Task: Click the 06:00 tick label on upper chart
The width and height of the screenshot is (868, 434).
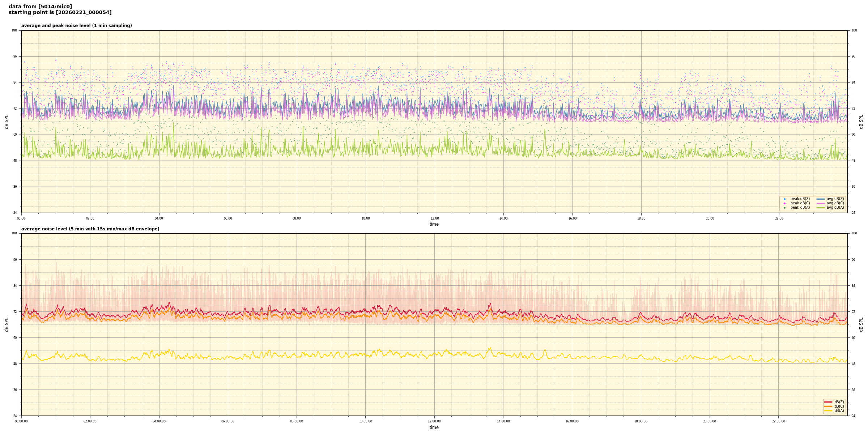Action: point(228,218)
